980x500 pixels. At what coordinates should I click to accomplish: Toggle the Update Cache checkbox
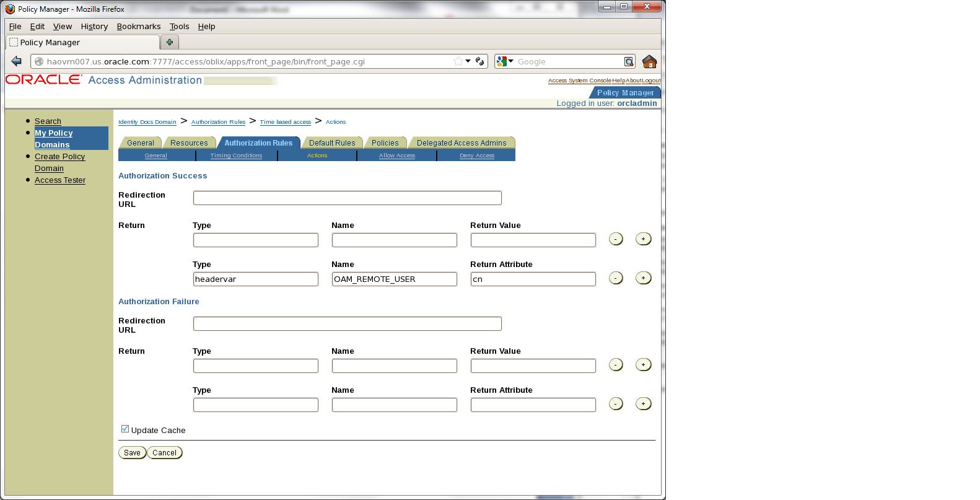[125, 429]
